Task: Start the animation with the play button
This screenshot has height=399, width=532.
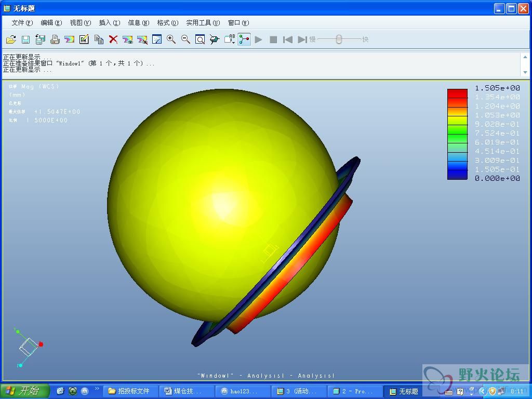Action: (x=259, y=39)
